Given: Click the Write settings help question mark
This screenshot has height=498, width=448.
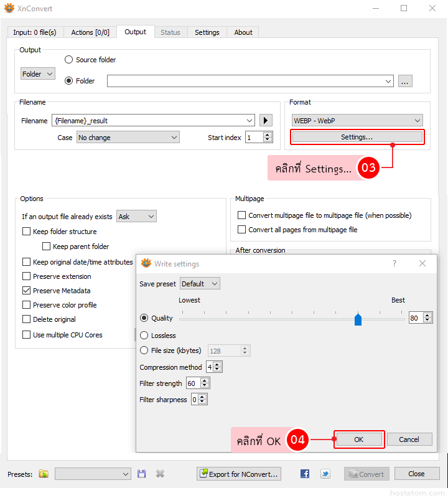Looking at the screenshot, I should (394, 263).
